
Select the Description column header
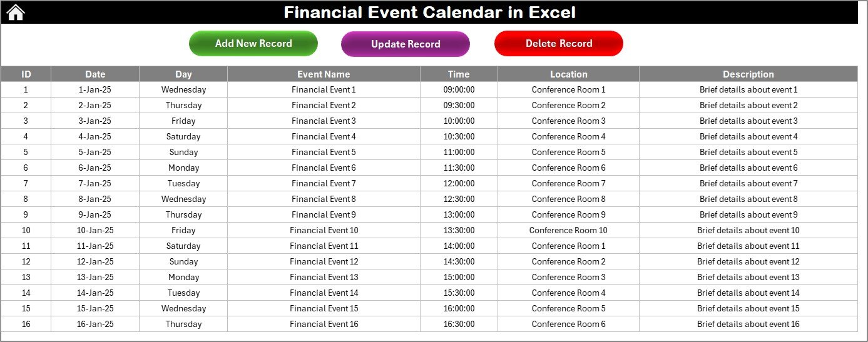pyautogui.click(x=748, y=74)
